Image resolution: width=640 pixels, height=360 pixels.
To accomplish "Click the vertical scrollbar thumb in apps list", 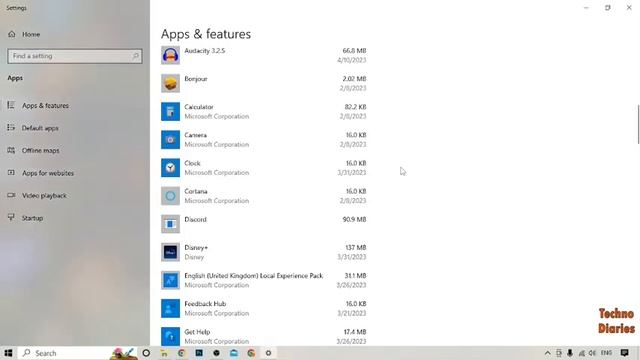I will coord(638,124).
